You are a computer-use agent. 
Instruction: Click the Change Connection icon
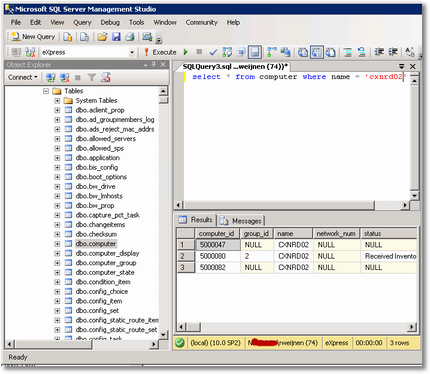30,52
